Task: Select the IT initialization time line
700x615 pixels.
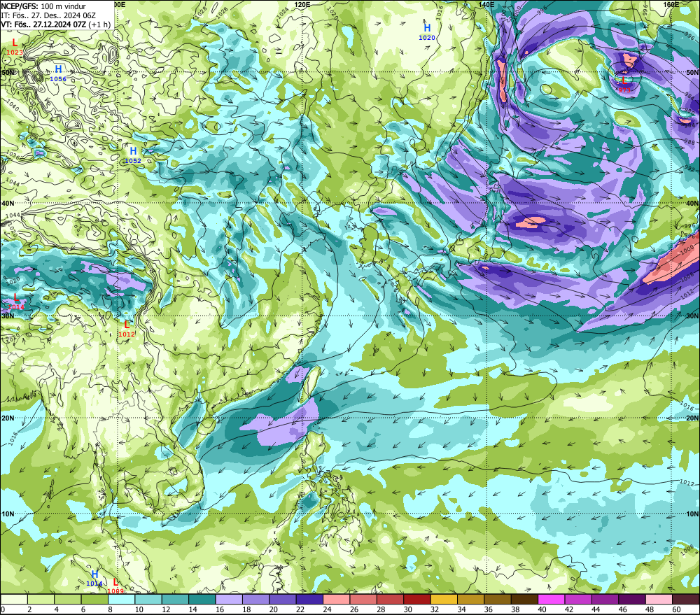Action: (48, 15)
